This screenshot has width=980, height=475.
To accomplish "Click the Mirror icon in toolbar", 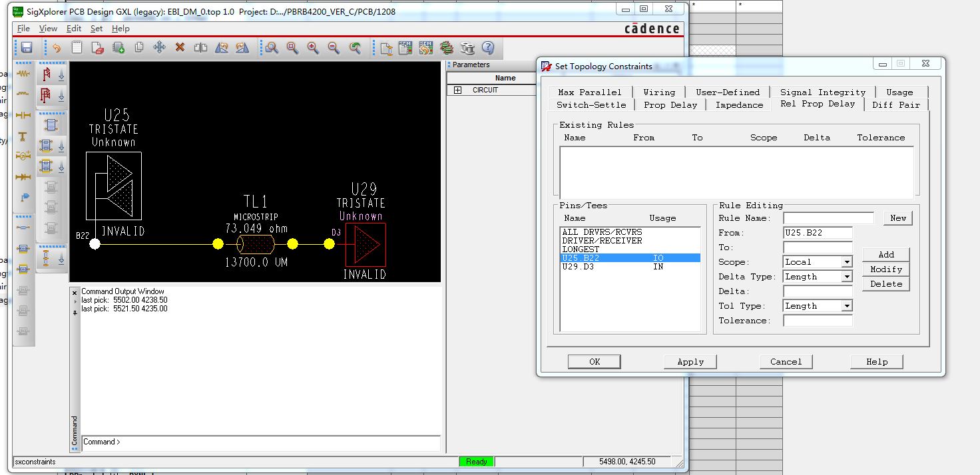I will coord(200,47).
